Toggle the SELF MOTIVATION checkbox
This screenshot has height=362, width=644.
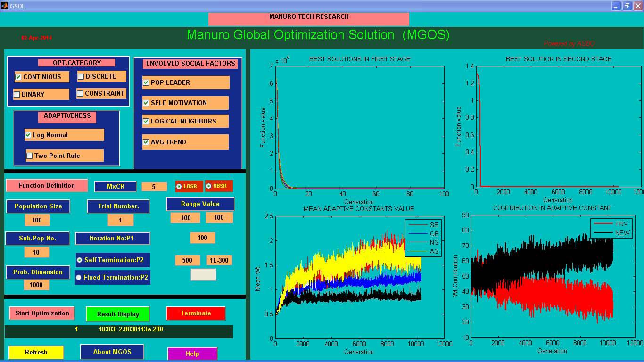tap(146, 103)
